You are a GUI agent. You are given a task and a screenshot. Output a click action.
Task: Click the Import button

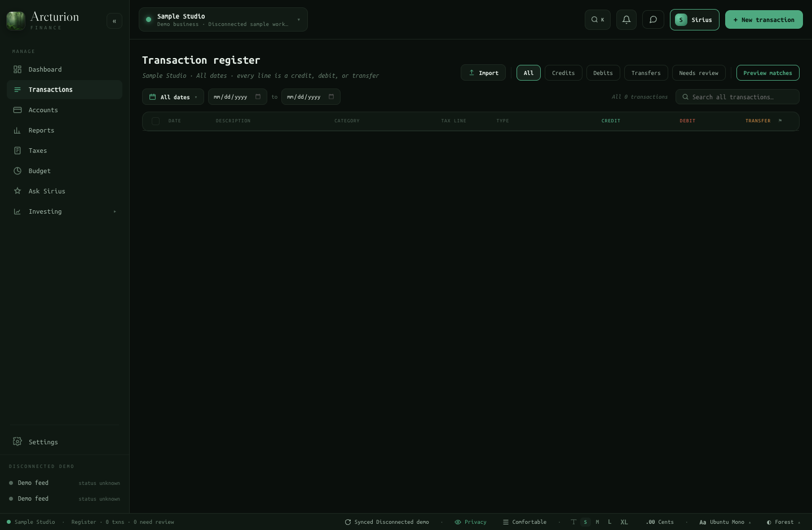click(483, 73)
